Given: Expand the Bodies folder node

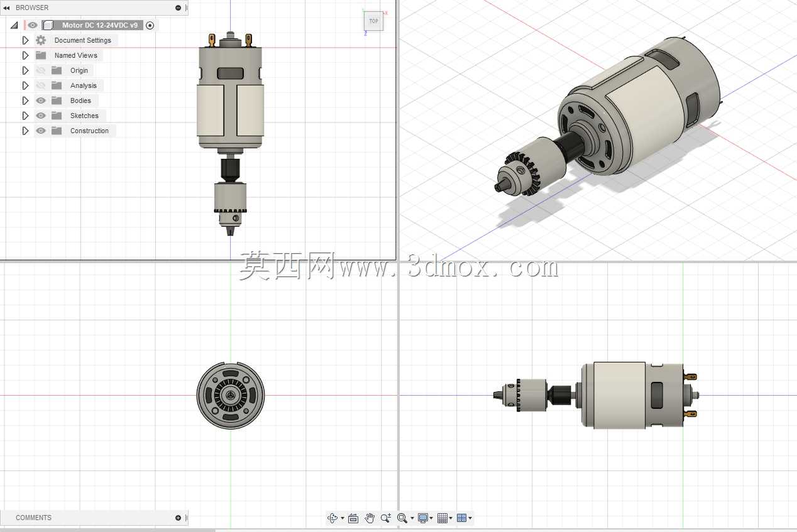Looking at the screenshot, I should pyautogui.click(x=25, y=100).
